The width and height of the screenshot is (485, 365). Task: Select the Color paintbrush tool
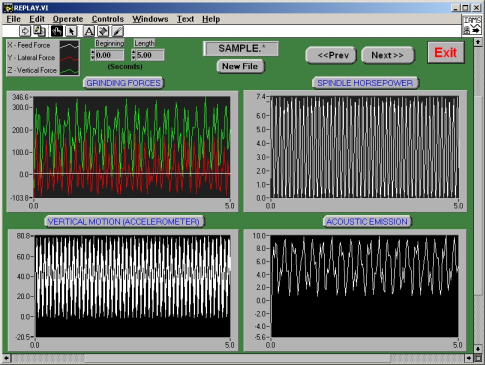click(x=117, y=31)
